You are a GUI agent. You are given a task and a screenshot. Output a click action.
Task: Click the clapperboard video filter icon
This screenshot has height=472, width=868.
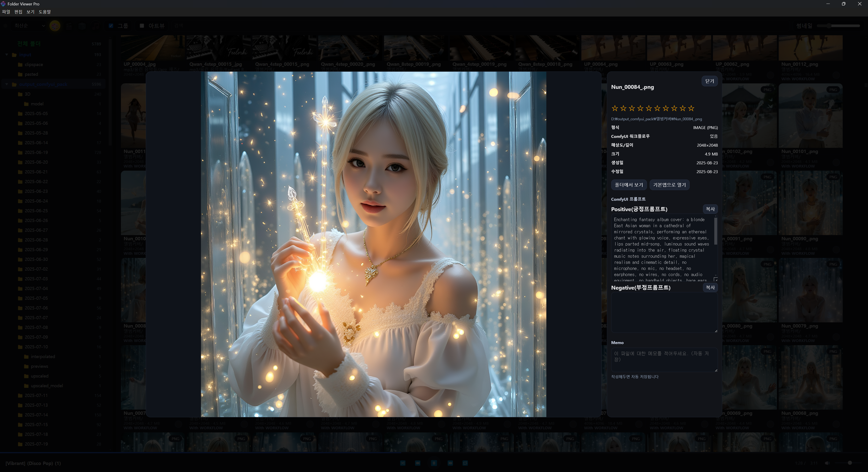coord(69,26)
